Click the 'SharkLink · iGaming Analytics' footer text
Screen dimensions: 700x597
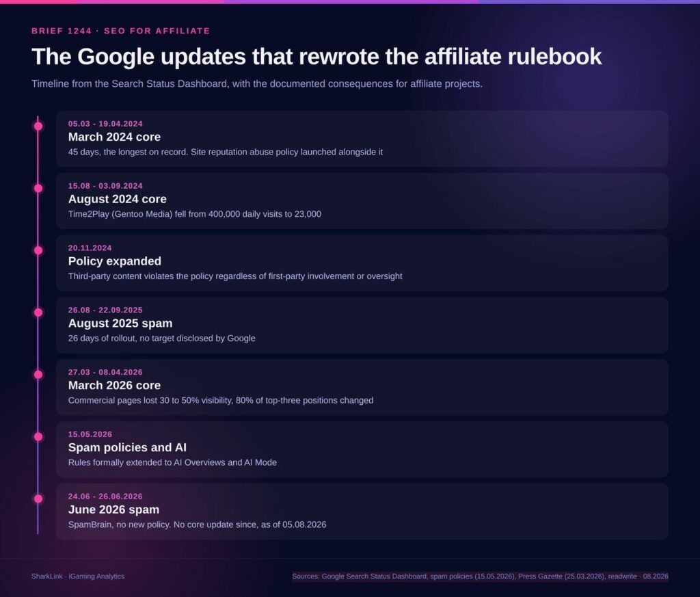coord(78,576)
